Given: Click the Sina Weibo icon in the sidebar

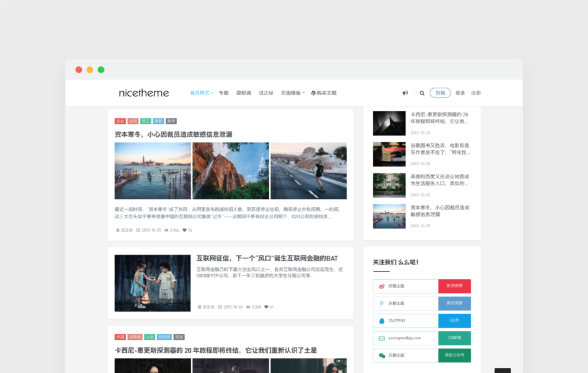Looking at the screenshot, I should tap(382, 285).
